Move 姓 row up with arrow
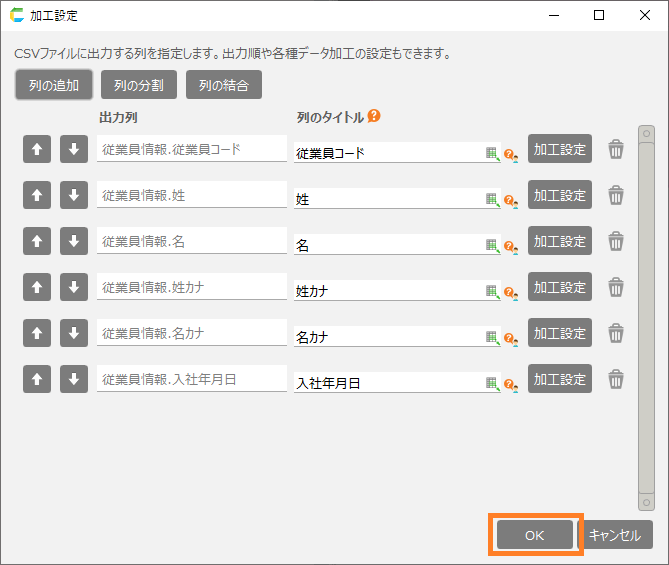This screenshot has width=669, height=565. click(x=36, y=196)
